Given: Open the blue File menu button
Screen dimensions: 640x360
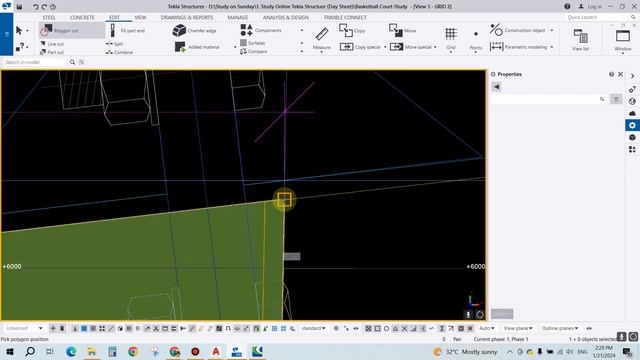Looking at the screenshot, I should tap(7, 34).
